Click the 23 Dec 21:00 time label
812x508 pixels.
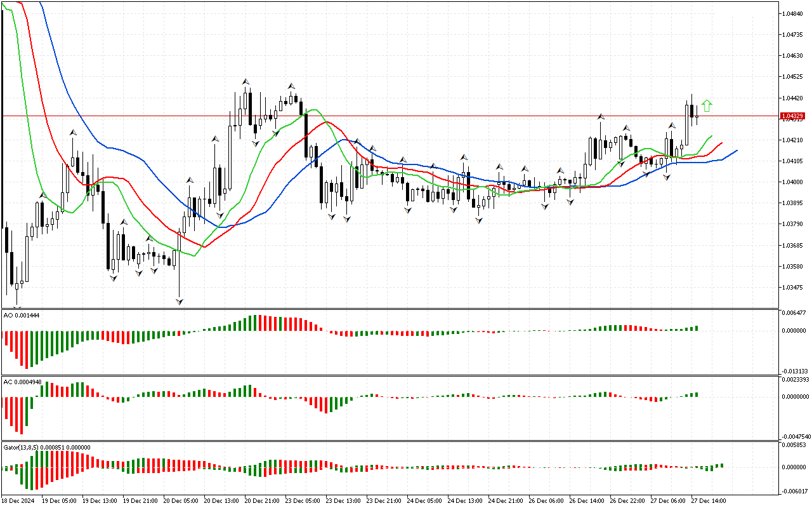point(384,501)
